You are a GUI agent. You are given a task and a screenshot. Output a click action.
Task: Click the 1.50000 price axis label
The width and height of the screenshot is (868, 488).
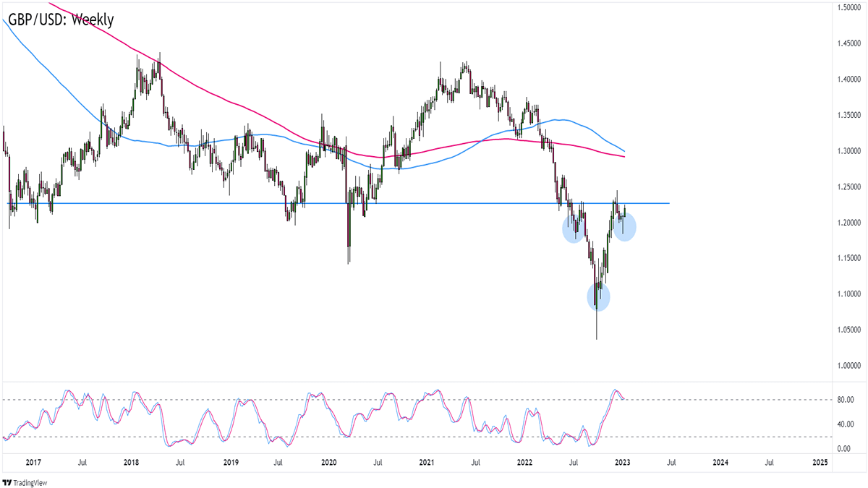pyautogui.click(x=848, y=8)
